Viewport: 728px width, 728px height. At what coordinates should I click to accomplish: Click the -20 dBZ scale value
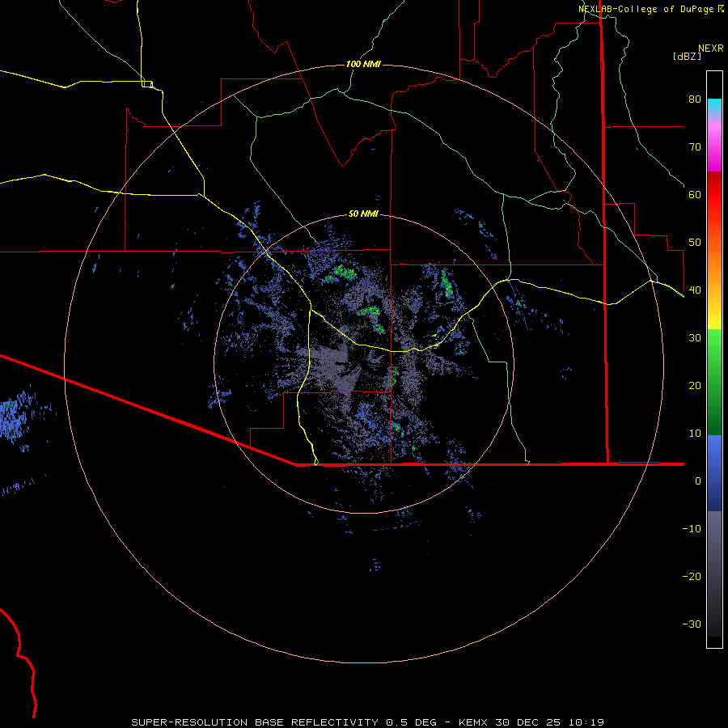[x=692, y=576]
